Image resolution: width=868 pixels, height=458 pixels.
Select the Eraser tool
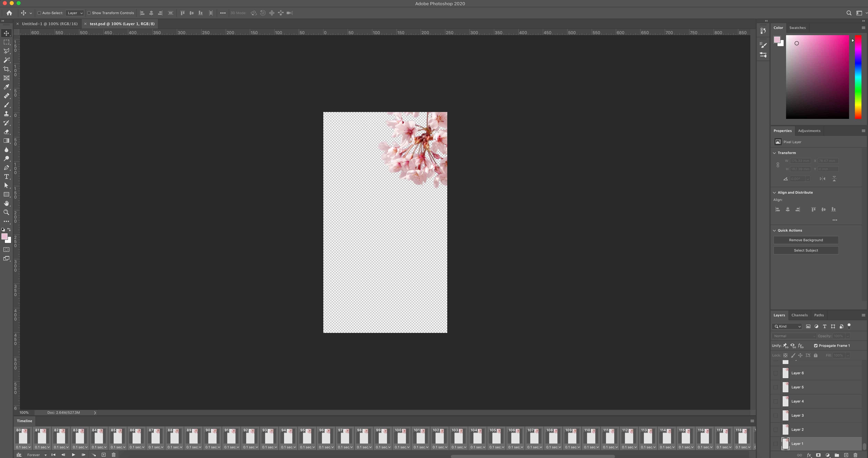click(6, 132)
